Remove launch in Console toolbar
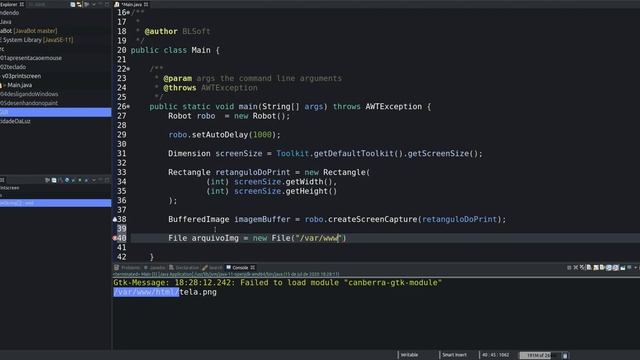The height and width of the screenshot is (360, 640). [x=576, y=268]
